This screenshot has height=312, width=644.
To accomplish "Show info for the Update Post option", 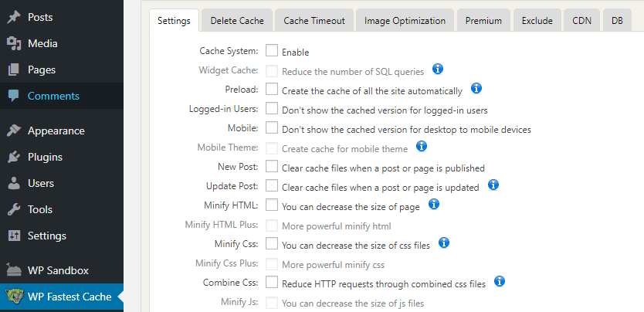I will (x=493, y=185).
